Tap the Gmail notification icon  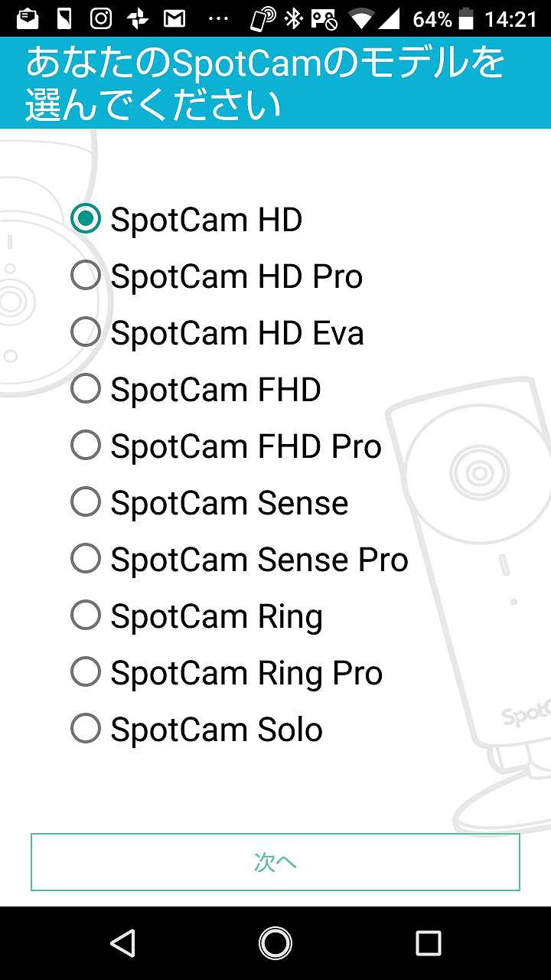[x=174, y=18]
